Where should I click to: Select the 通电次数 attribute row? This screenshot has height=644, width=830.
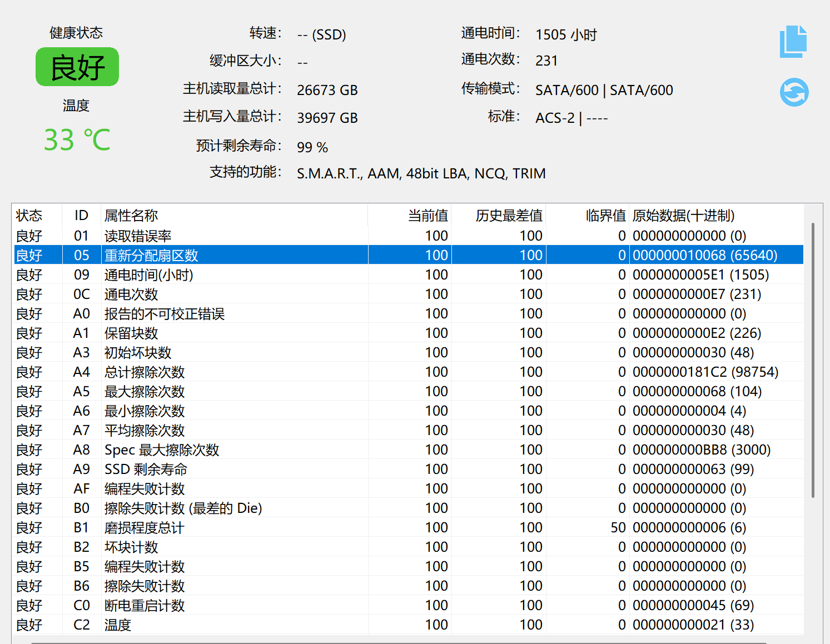pyautogui.click(x=407, y=294)
